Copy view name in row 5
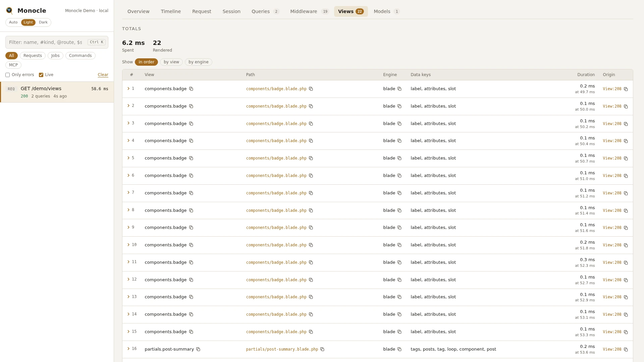Viewport: 644px width, 362px height. pos(191,158)
